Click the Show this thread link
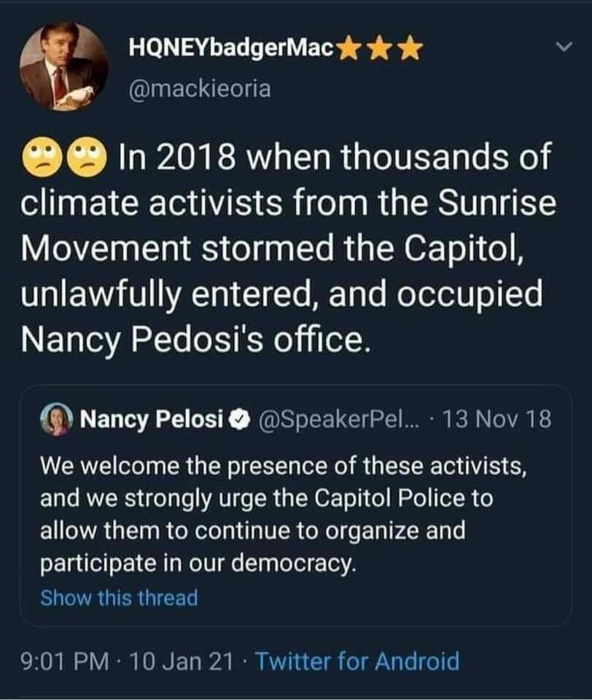 (119, 598)
